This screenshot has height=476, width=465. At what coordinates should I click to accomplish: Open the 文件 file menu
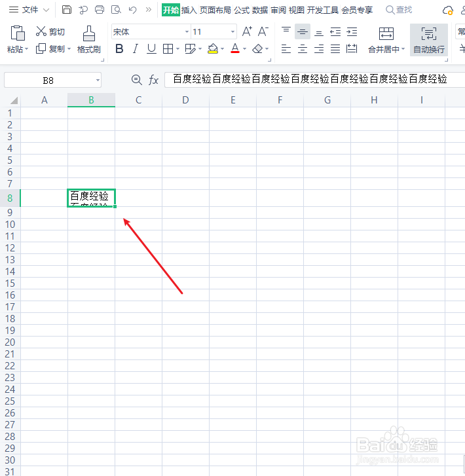30,10
